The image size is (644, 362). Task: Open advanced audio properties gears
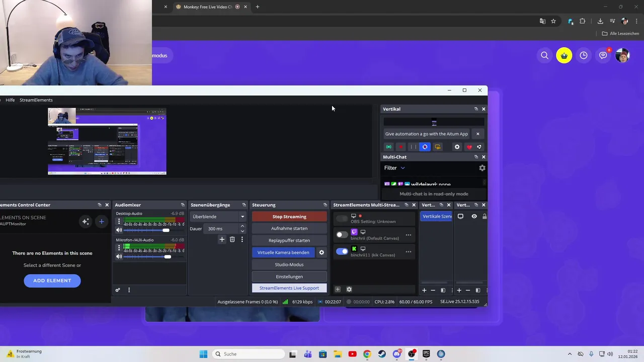pyautogui.click(x=118, y=290)
